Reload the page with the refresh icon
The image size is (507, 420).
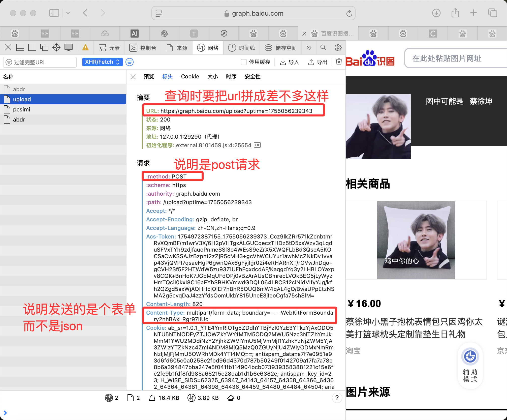pos(349,13)
